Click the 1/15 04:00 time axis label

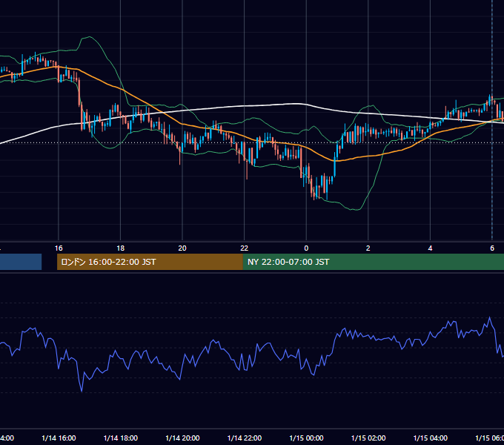click(431, 438)
